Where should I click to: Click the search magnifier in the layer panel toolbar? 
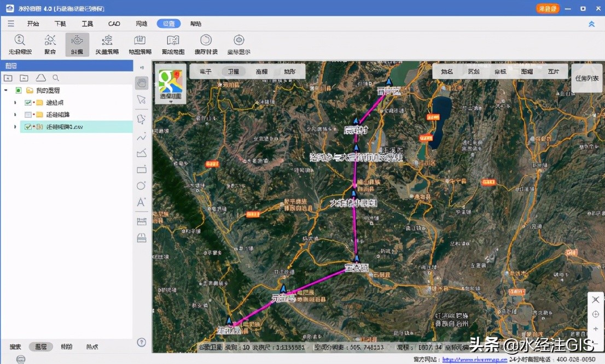[x=56, y=78]
